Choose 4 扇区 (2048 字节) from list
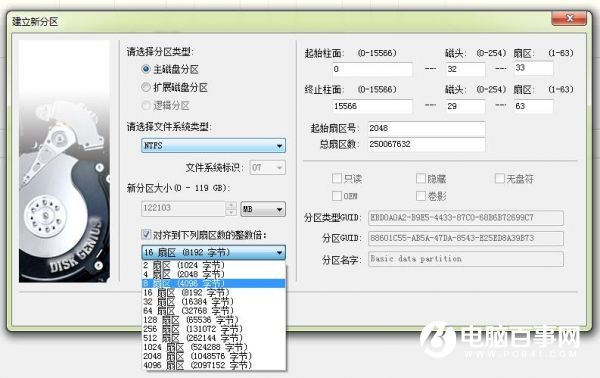Viewport: 600px width, 378px height. point(214,274)
